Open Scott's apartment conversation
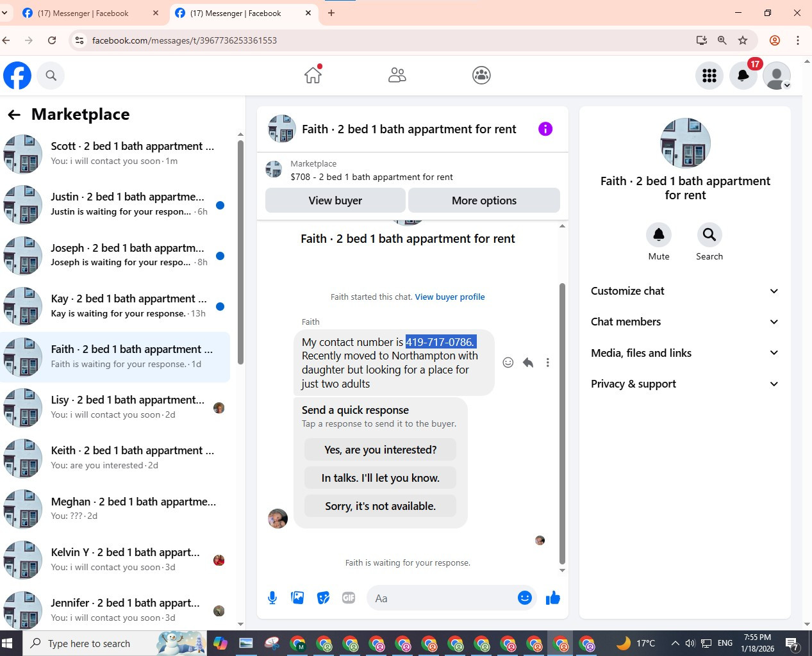This screenshot has height=656, width=812. coord(115,154)
